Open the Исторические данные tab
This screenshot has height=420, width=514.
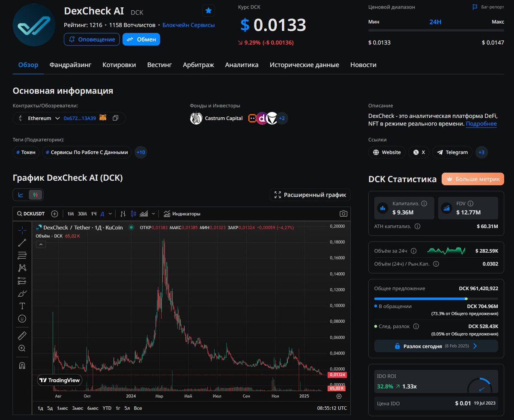tap(304, 65)
